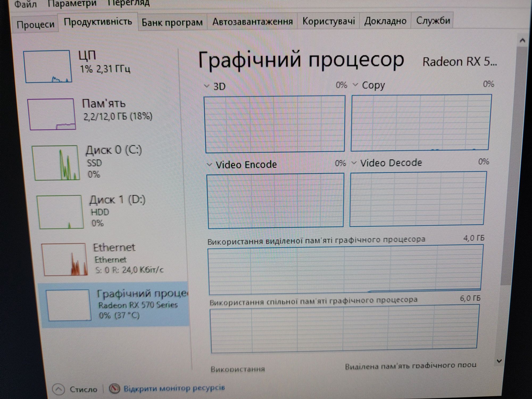Viewport: 532px width, 399px height.
Task: Open the Файл menu
Action: 25,4
